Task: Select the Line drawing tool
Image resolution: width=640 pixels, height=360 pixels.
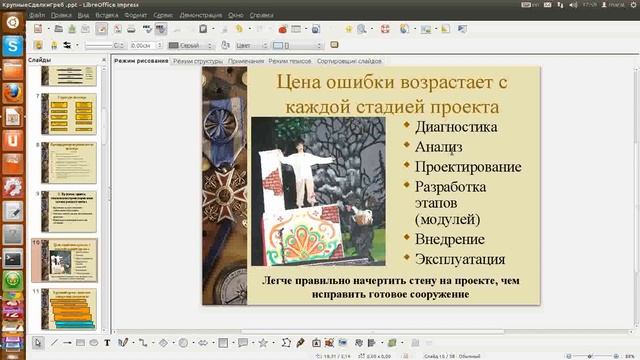Action: point(54,343)
